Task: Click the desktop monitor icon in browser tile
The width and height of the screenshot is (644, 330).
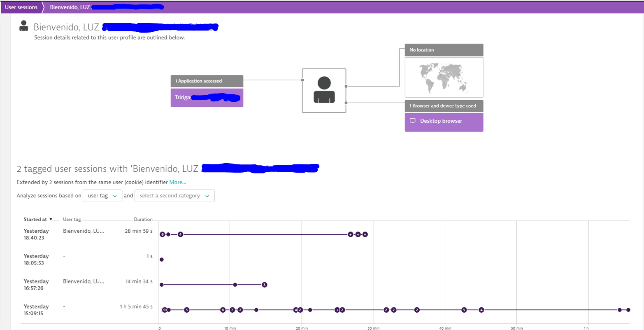Action: tap(413, 121)
